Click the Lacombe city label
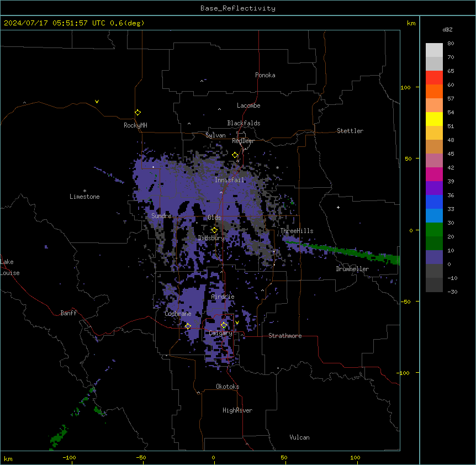The height and width of the screenshot is (465, 476). (248, 105)
